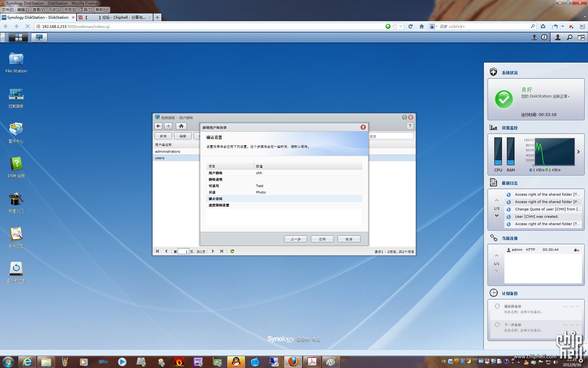Viewport: 588px width, 368px height.
Task: Open 备份和还原 desktop icon
Action: tap(16, 273)
